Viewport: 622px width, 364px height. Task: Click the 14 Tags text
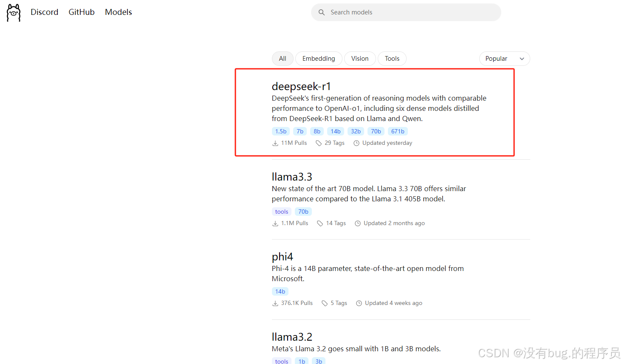(336, 223)
